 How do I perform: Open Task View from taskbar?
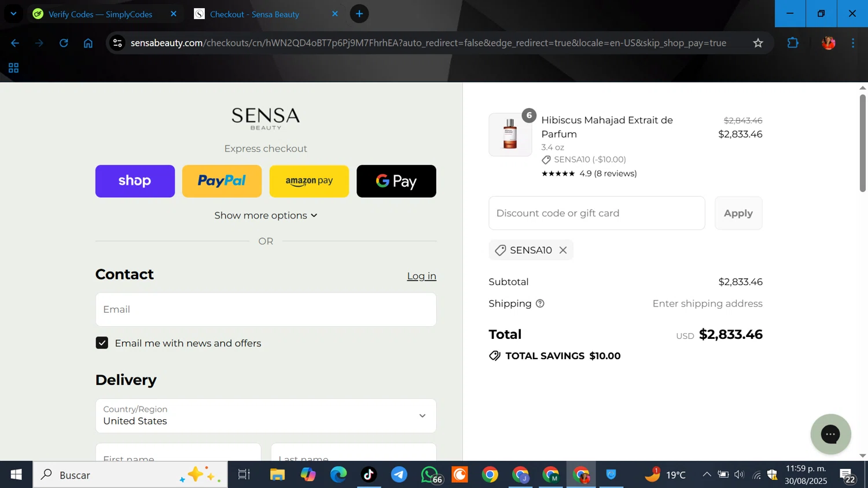(x=244, y=475)
